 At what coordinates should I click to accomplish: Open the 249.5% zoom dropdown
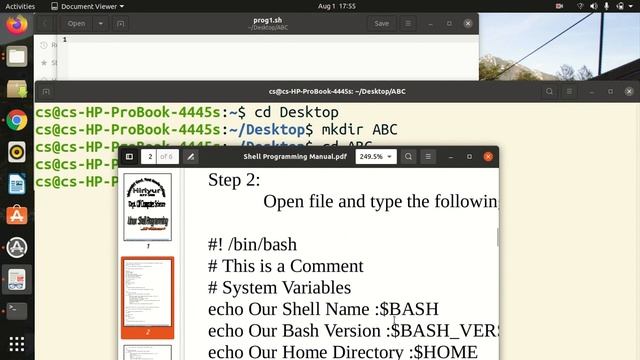pyautogui.click(x=376, y=157)
